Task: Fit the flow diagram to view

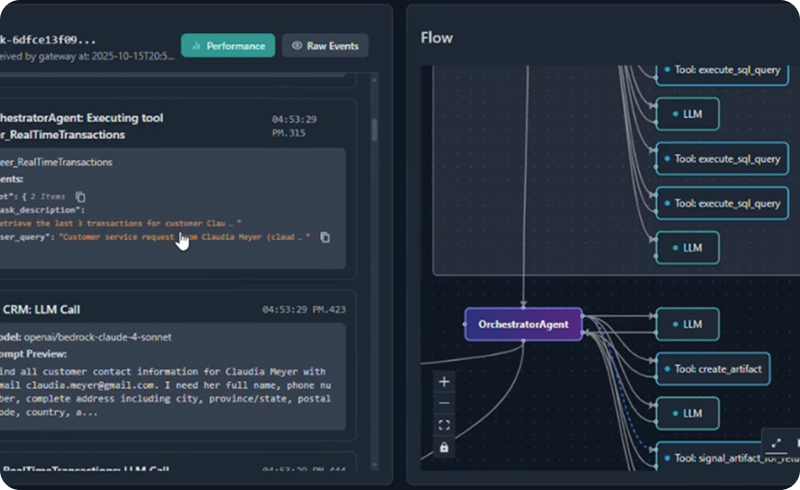Action: pyautogui.click(x=444, y=425)
